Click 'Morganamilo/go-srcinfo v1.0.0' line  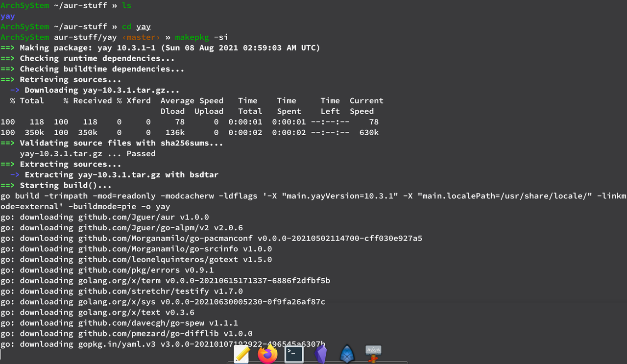[x=136, y=249]
